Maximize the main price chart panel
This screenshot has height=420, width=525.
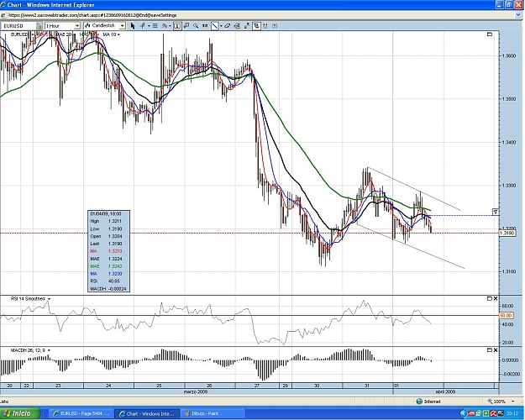(490, 34)
